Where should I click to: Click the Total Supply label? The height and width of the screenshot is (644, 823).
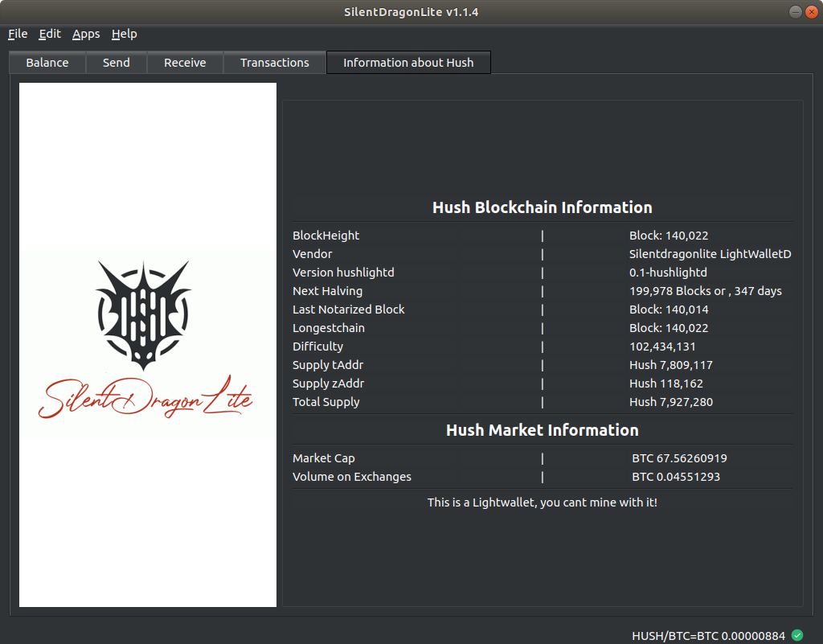click(x=326, y=402)
